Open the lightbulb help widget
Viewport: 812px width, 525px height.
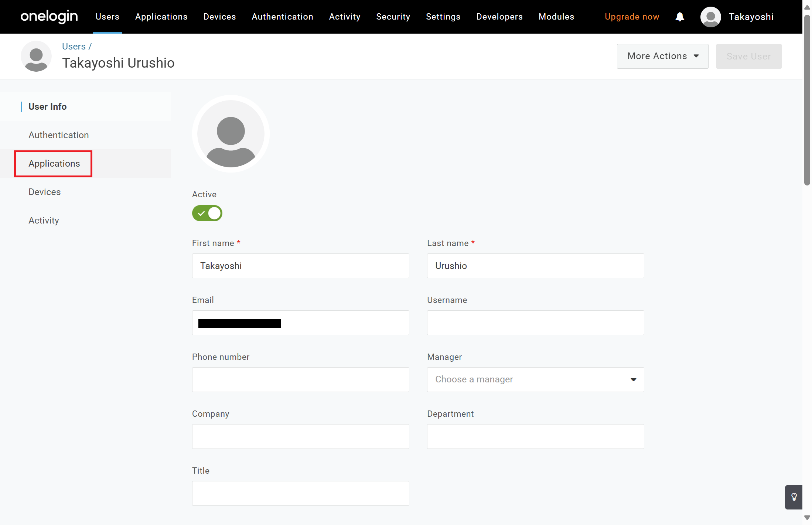(794, 497)
